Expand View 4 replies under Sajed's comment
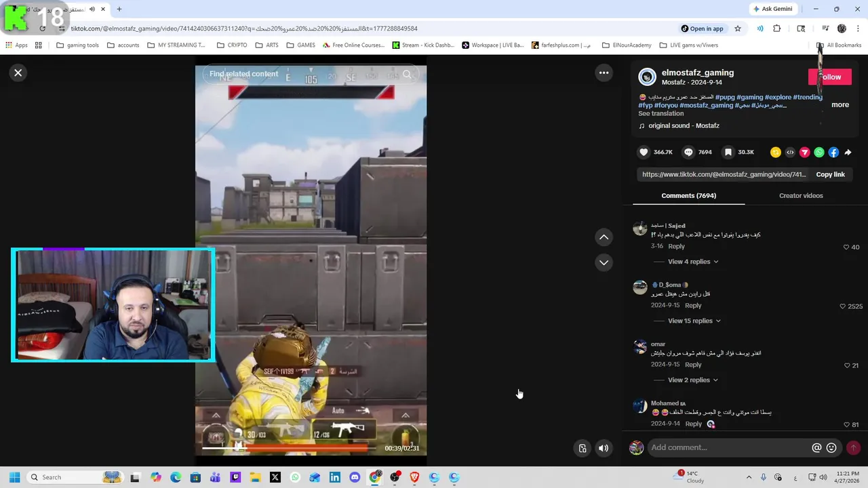Viewport: 868px width, 488px height. point(693,262)
